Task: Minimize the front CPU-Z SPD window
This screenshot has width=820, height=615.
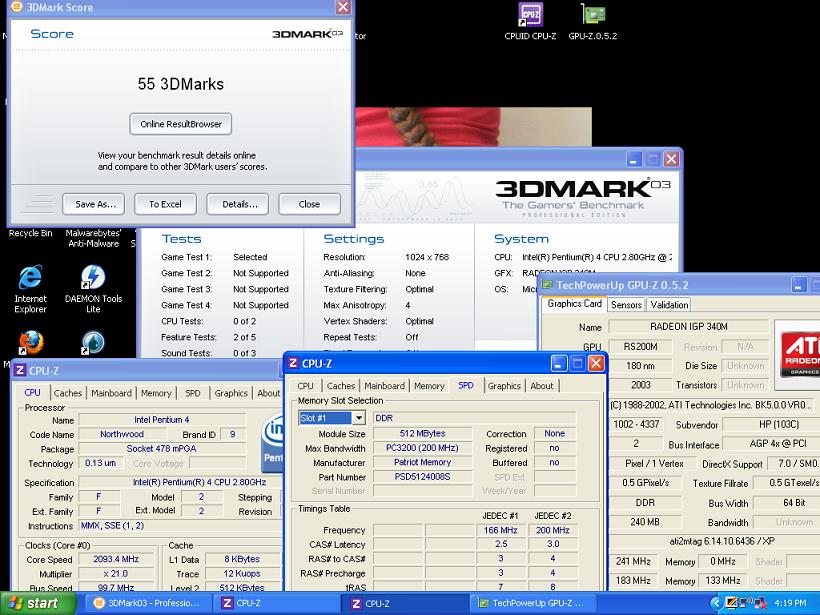Action: click(x=559, y=363)
